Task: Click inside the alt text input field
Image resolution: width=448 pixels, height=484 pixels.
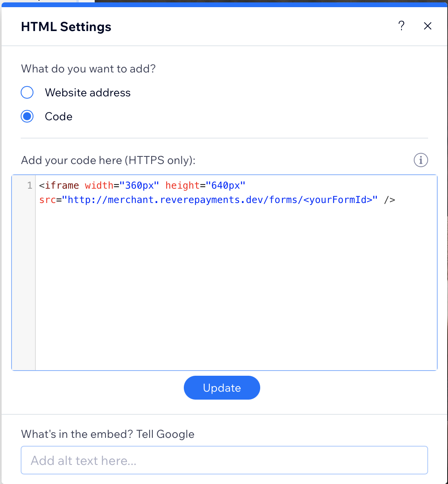Action: [x=224, y=460]
